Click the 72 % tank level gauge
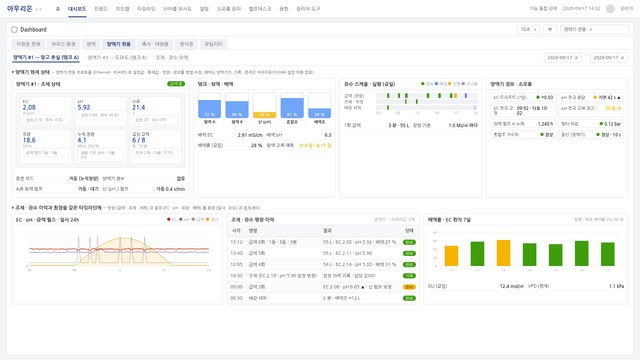This screenshot has height=360, width=640. [209, 106]
